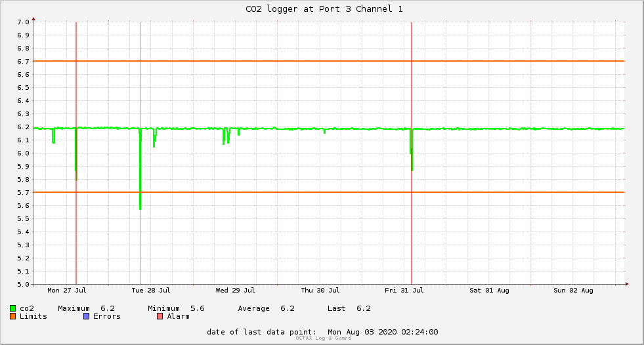Click 'Average 6.2' statistic
The height and width of the screenshot is (345, 644).
click(266, 308)
